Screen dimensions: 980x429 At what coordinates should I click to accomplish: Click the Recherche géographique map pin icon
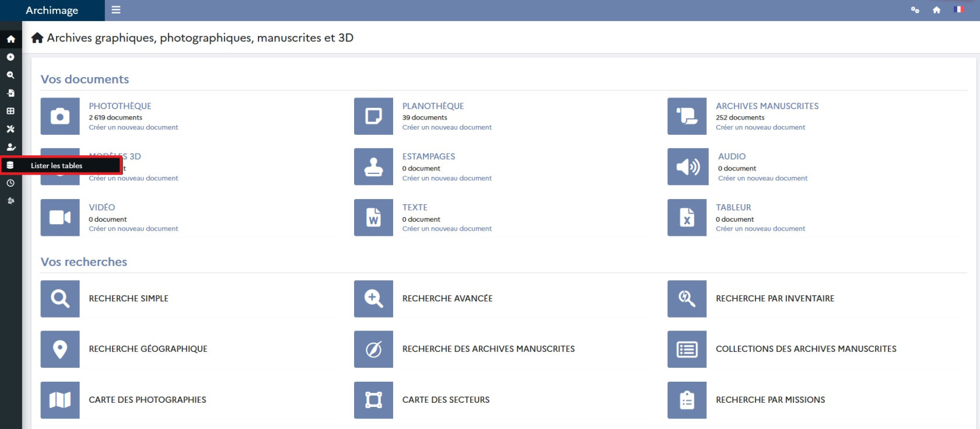coord(60,350)
